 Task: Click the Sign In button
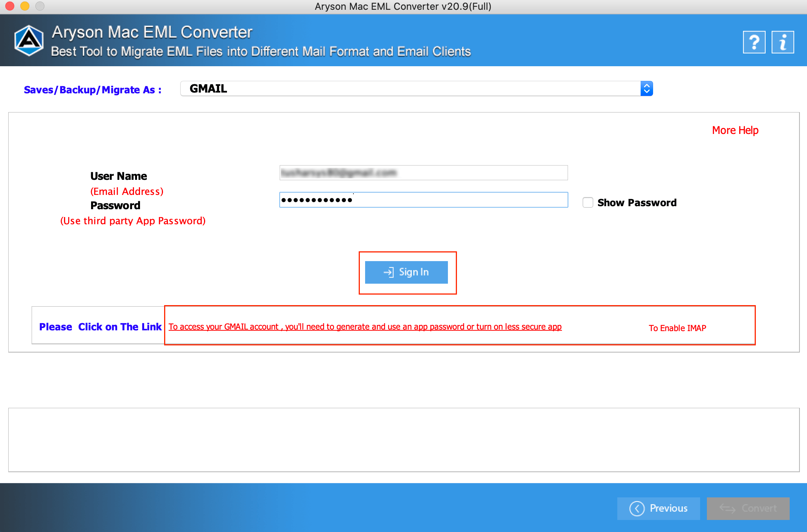coord(407,272)
